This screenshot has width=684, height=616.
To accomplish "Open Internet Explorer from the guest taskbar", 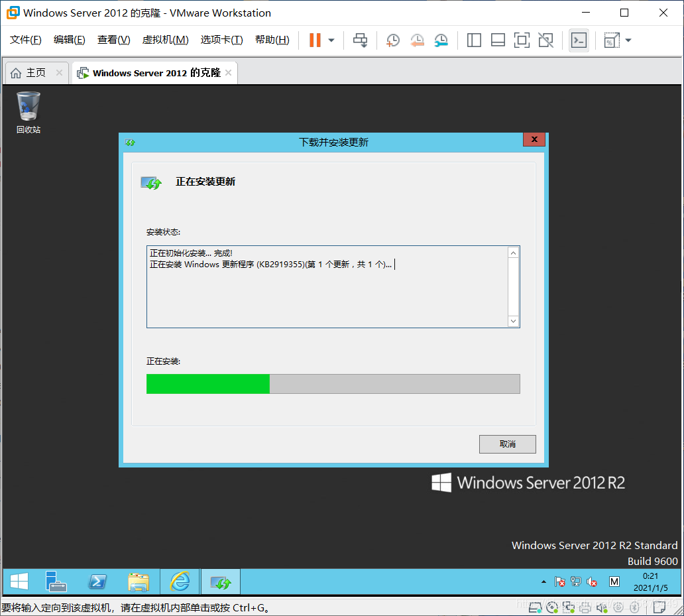I will (180, 582).
